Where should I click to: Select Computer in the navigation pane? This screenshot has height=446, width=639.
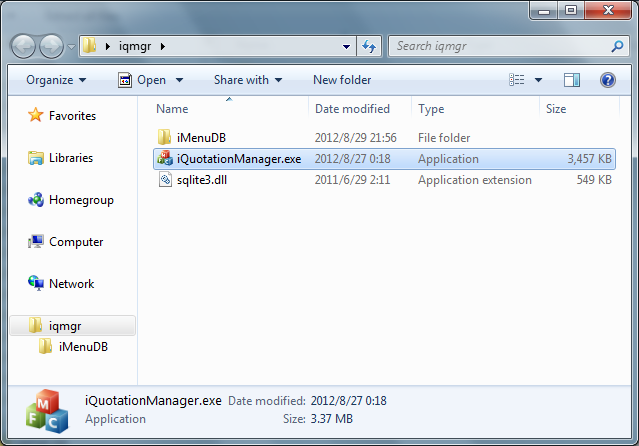(x=76, y=242)
